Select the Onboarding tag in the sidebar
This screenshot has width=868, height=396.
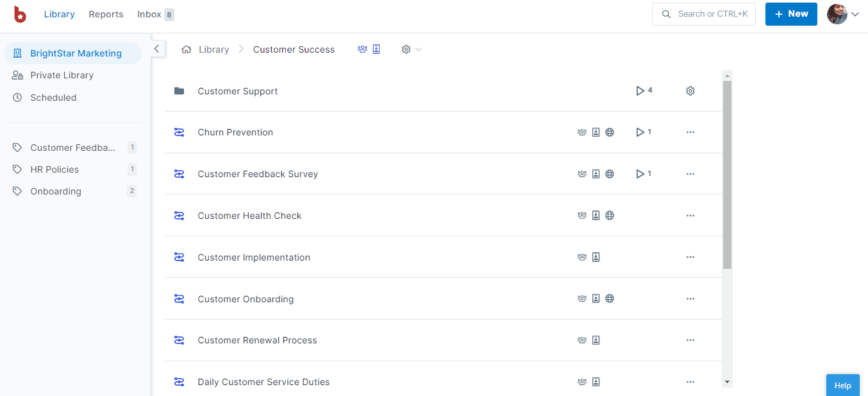(x=56, y=191)
